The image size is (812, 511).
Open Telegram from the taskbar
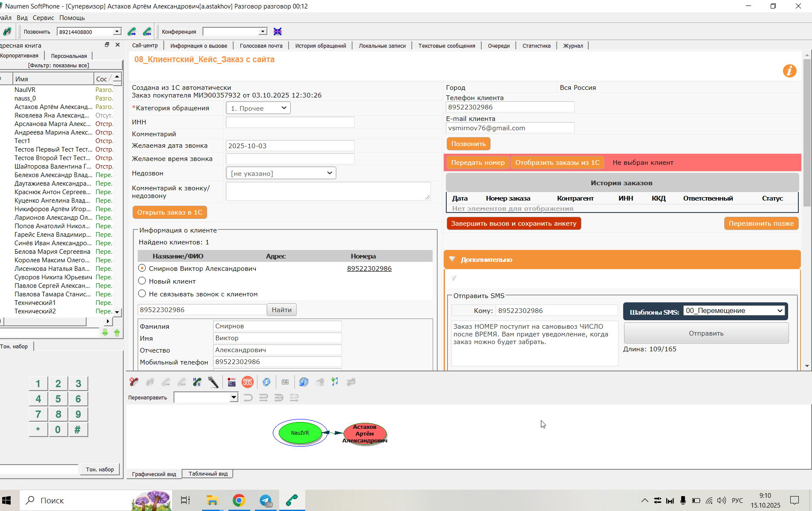coord(266,500)
